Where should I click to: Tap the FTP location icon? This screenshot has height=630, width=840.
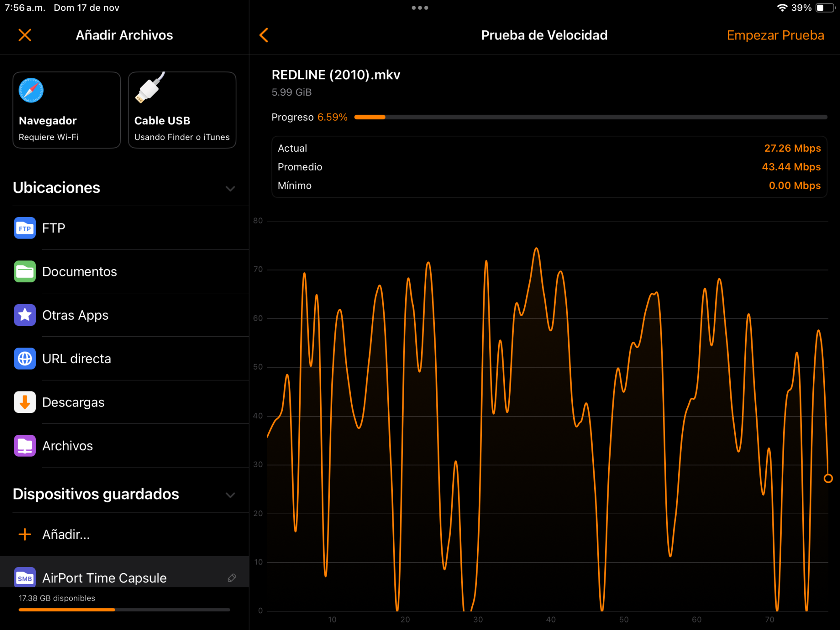[24, 228]
